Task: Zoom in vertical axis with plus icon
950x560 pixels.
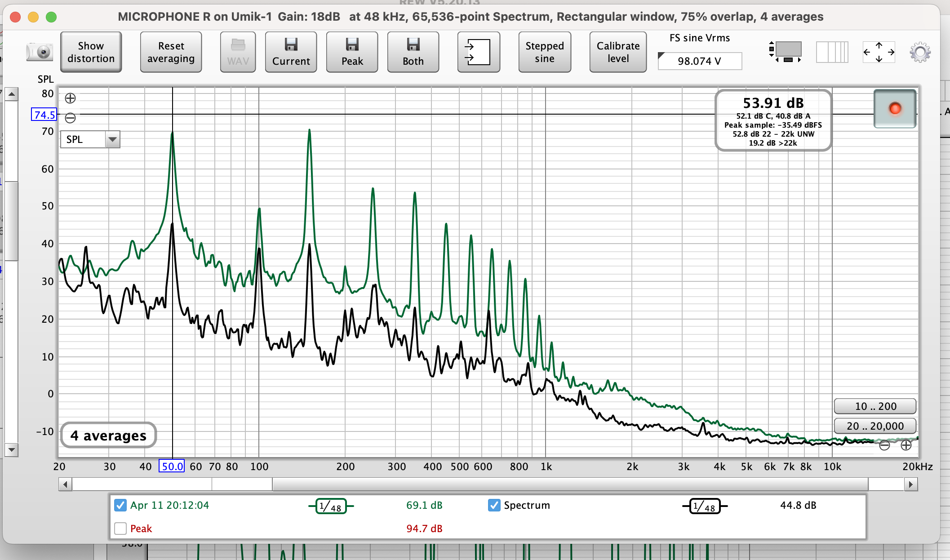Action: (71, 98)
